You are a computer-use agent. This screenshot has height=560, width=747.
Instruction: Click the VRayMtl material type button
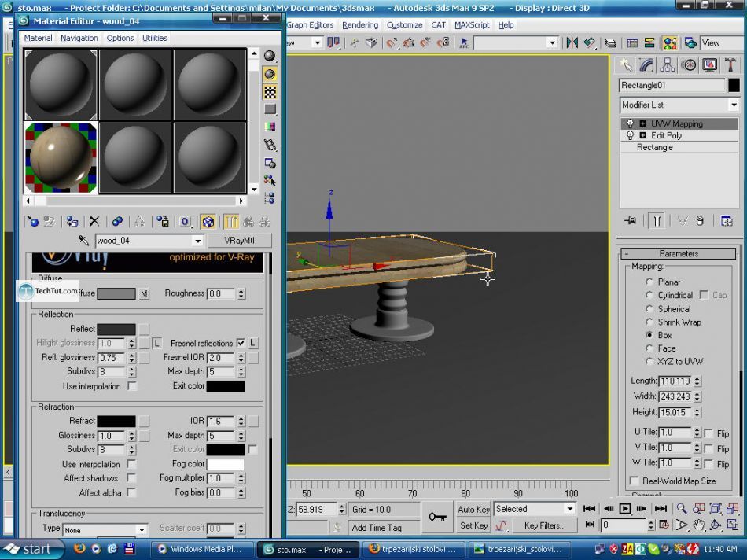click(x=239, y=241)
